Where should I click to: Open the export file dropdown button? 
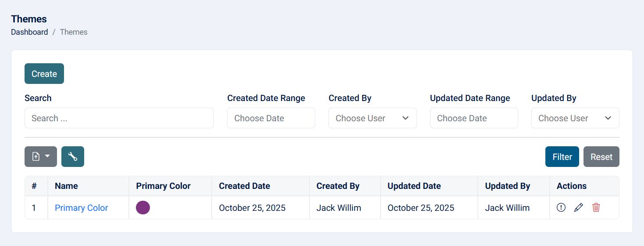pyautogui.click(x=41, y=157)
